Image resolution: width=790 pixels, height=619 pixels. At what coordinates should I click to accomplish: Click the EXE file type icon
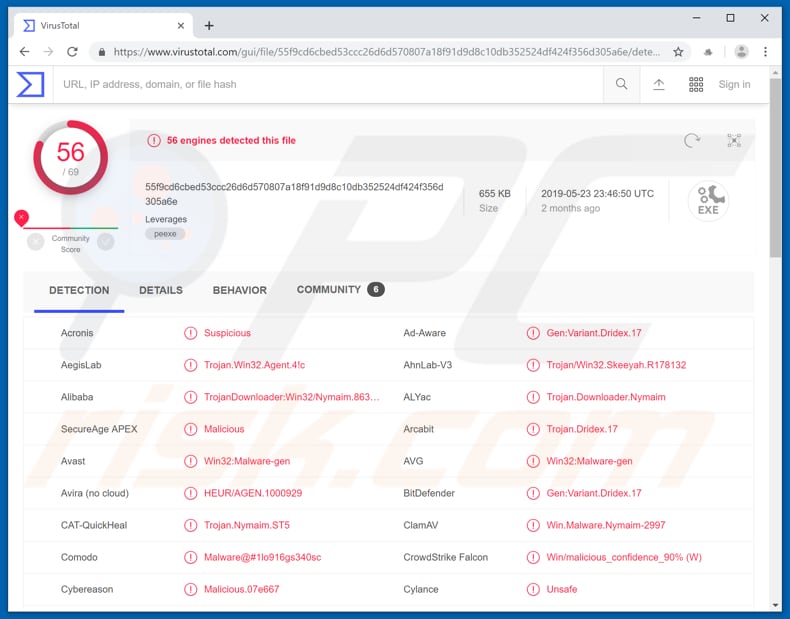pyautogui.click(x=708, y=200)
